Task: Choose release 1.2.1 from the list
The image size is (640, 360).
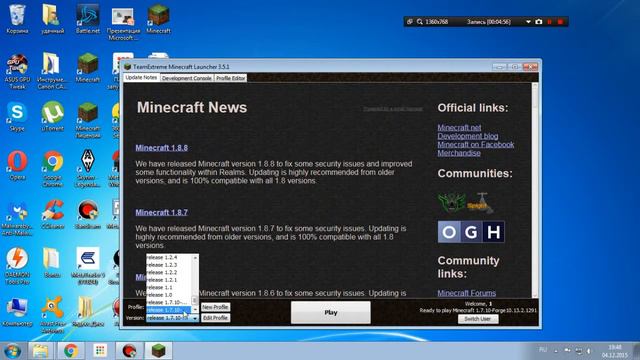Action: 169,280
